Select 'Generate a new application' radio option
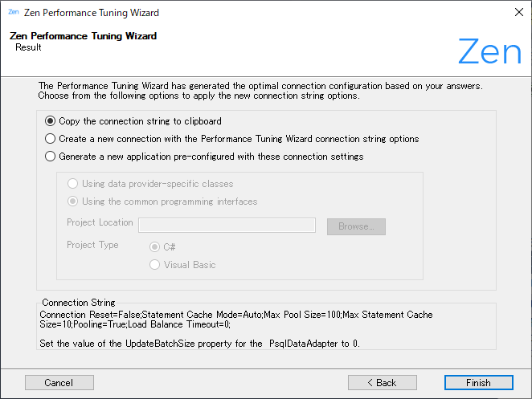This screenshot has width=532, height=399. (51, 157)
